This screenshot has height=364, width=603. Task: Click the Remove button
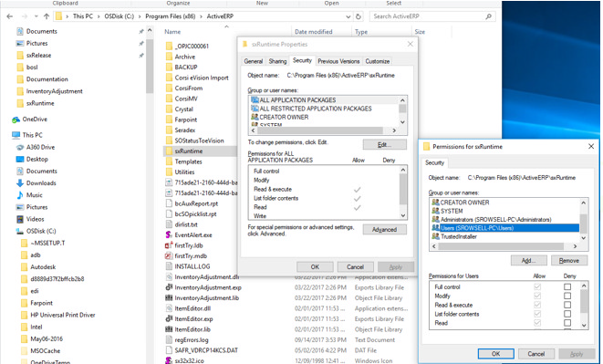(x=569, y=261)
